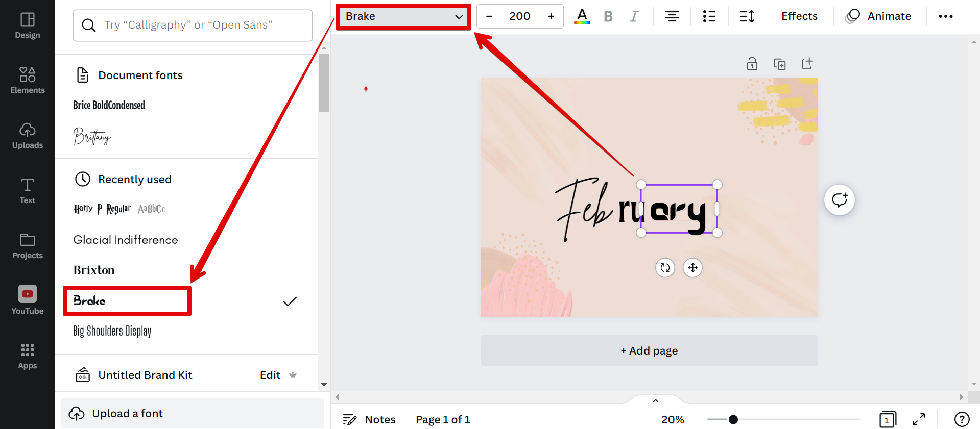Open the YouTube app
Image resolution: width=980 pixels, height=429 pixels.
pyautogui.click(x=28, y=300)
